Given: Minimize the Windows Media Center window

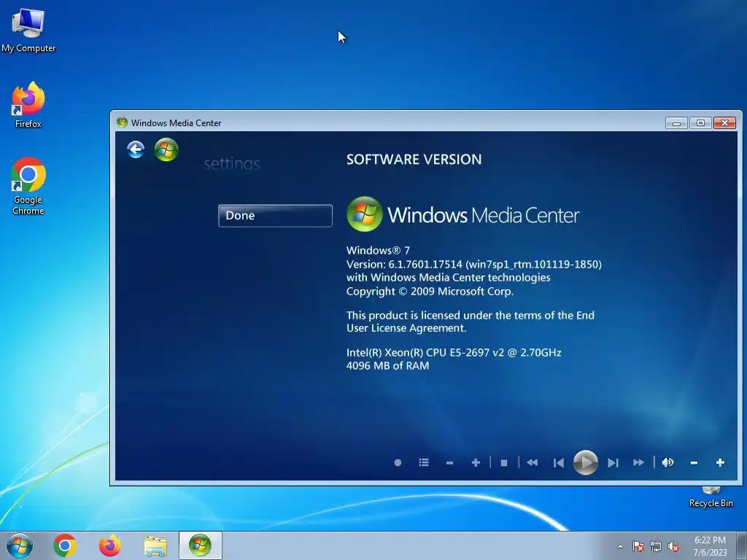Looking at the screenshot, I should coord(676,122).
